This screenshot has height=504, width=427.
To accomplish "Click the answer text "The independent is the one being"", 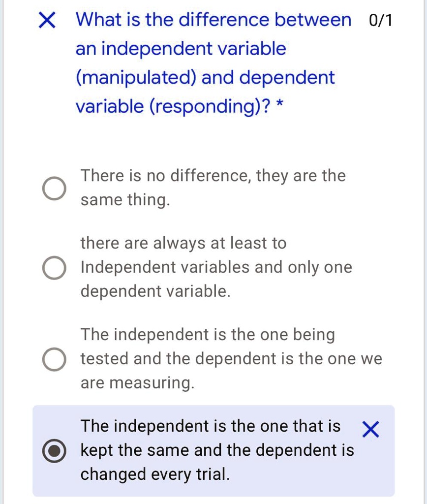I will [x=208, y=335].
